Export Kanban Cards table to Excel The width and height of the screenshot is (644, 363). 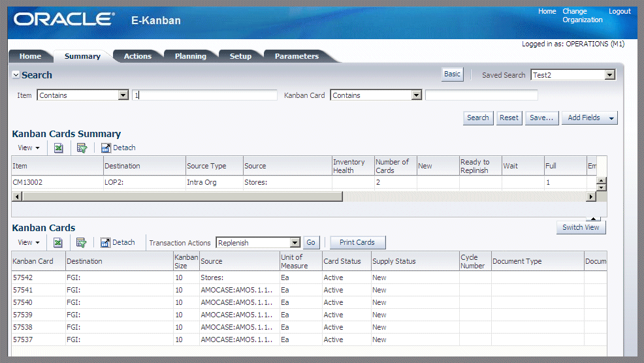58,243
